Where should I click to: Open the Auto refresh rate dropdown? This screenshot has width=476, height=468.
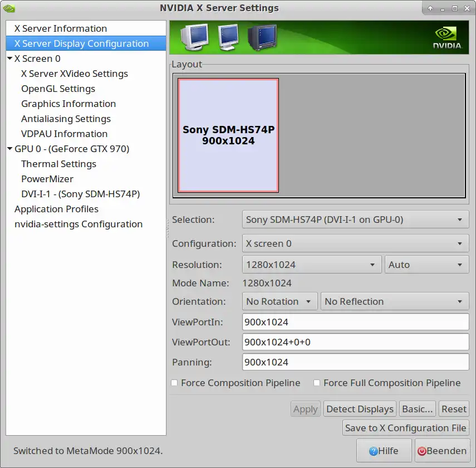coord(427,265)
